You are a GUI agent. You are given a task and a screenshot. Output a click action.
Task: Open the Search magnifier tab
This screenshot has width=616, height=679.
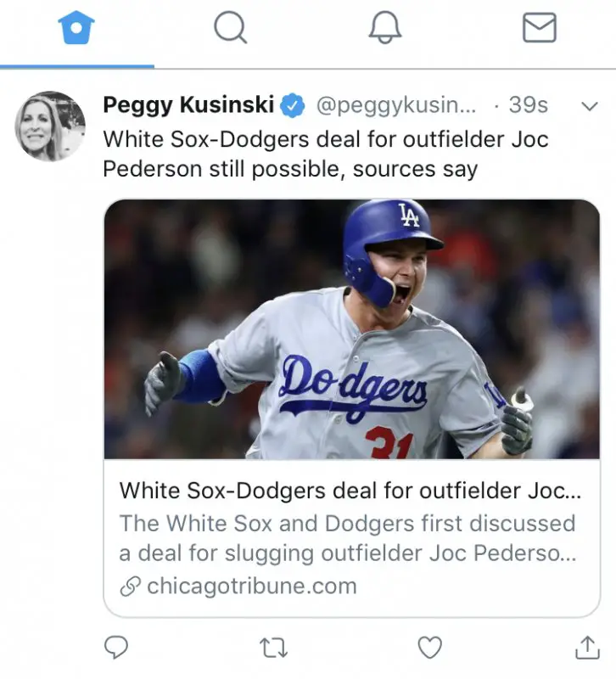230,29
